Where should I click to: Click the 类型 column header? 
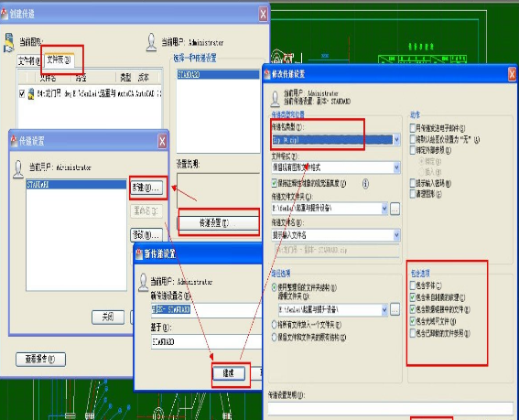(125, 78)
